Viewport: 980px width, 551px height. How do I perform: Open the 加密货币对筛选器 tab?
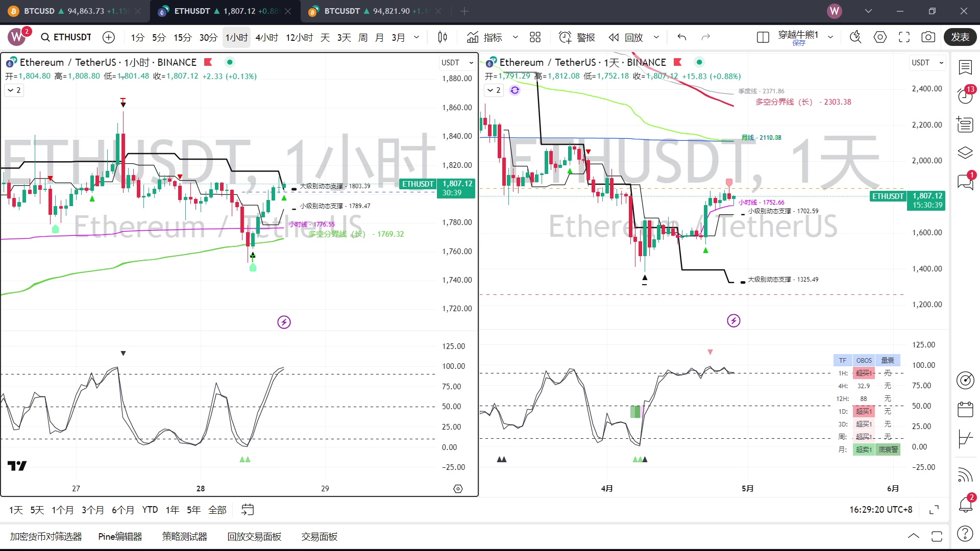(46, 537)
